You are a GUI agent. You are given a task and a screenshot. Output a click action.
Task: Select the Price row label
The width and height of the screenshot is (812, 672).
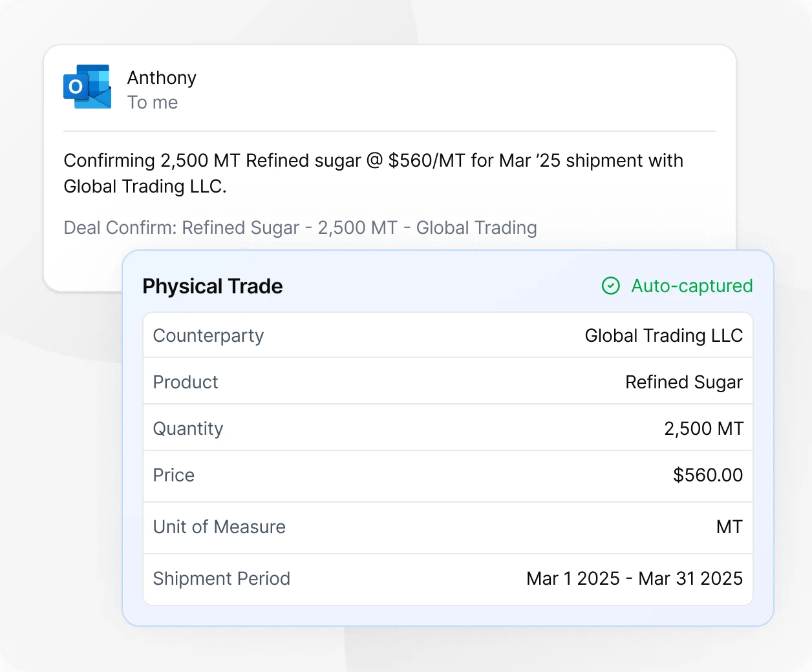[x=174, y=475]
